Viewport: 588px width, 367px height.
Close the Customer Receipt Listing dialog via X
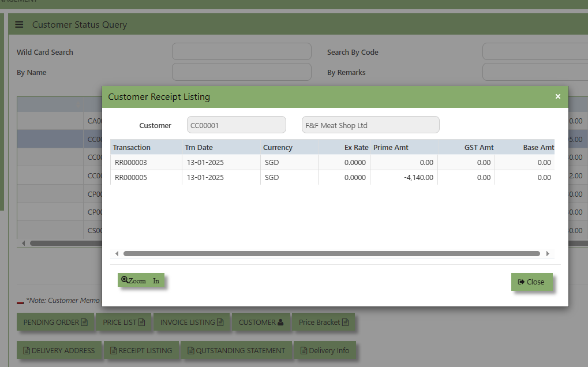coord(557,96)
